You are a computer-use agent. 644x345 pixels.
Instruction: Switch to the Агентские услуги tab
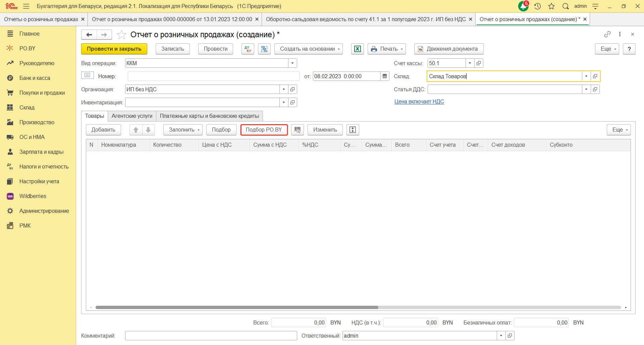[132, 116]
